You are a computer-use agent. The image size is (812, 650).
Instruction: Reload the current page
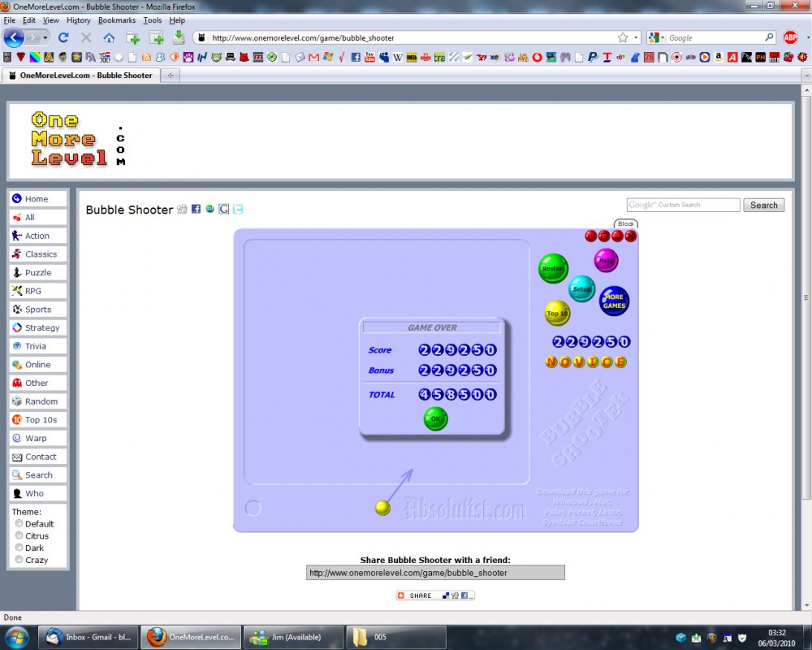[63, 37]
